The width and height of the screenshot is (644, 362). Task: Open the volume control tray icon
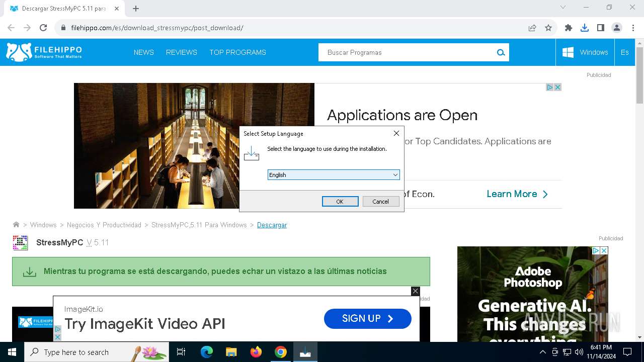tap(579, 352)
